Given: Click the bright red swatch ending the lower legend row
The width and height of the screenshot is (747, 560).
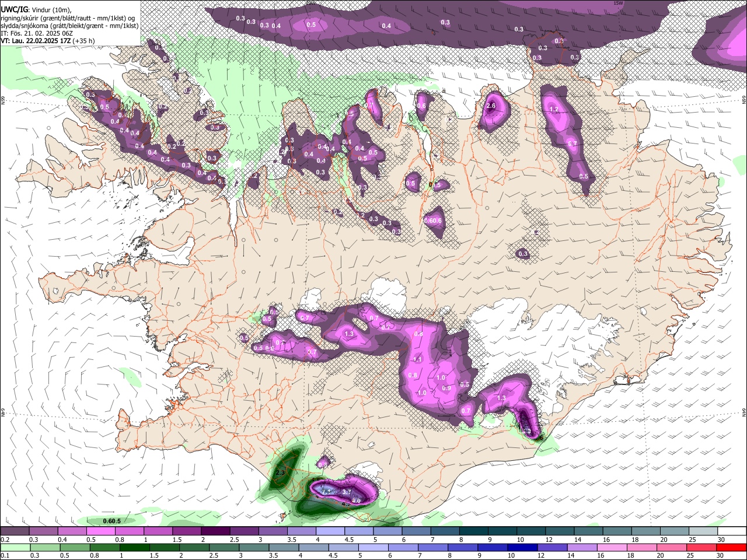Looking at the screenshot, I should [x=731, y=547].
